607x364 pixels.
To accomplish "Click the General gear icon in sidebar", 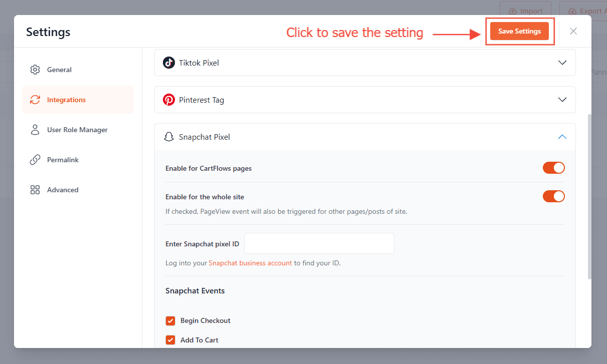I will (x=35, y=70).
